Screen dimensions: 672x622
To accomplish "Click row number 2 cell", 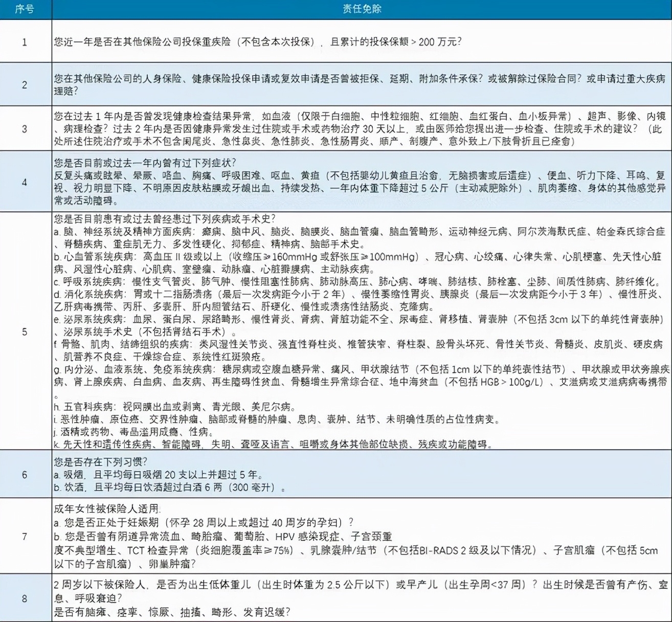I will tap(25, 85).
